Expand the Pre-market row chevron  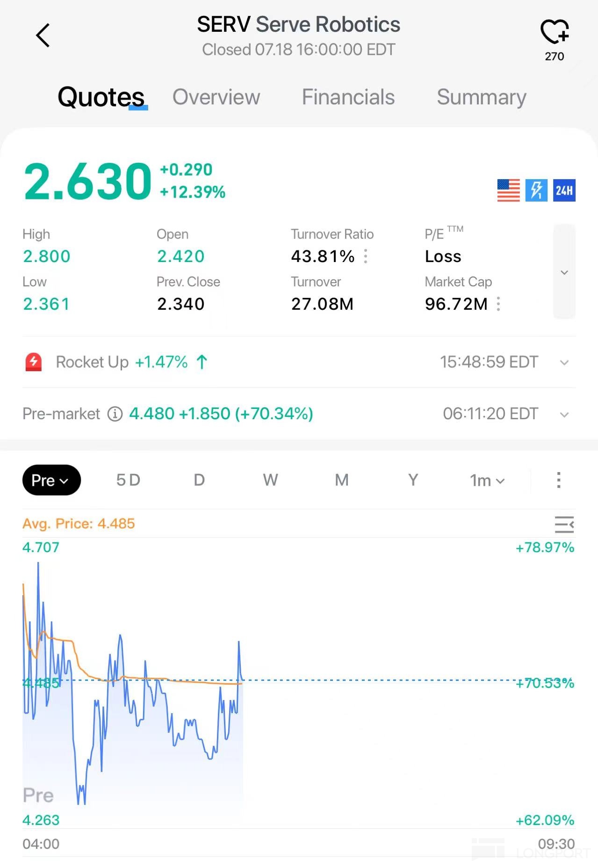point(564,415)
